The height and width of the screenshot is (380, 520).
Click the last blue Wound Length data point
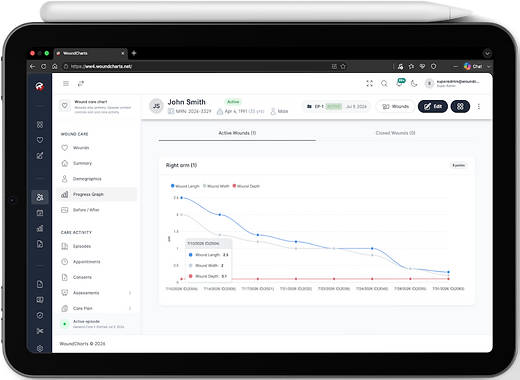448,272
